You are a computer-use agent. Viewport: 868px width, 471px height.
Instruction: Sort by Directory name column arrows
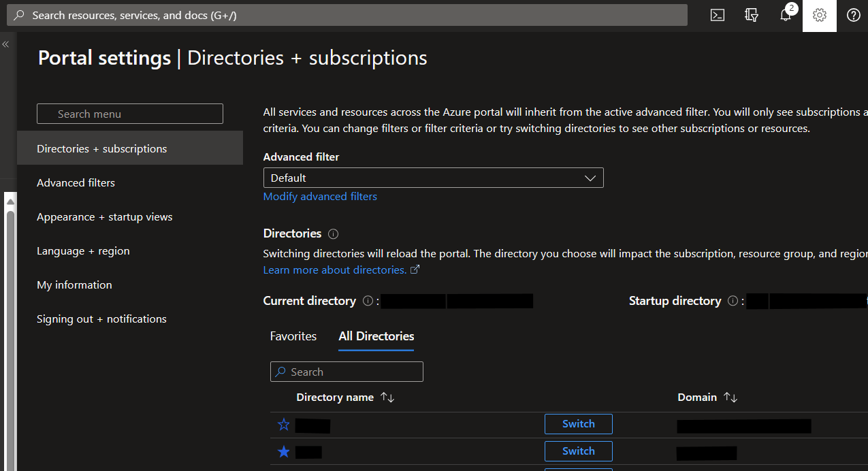click(387, 397)
